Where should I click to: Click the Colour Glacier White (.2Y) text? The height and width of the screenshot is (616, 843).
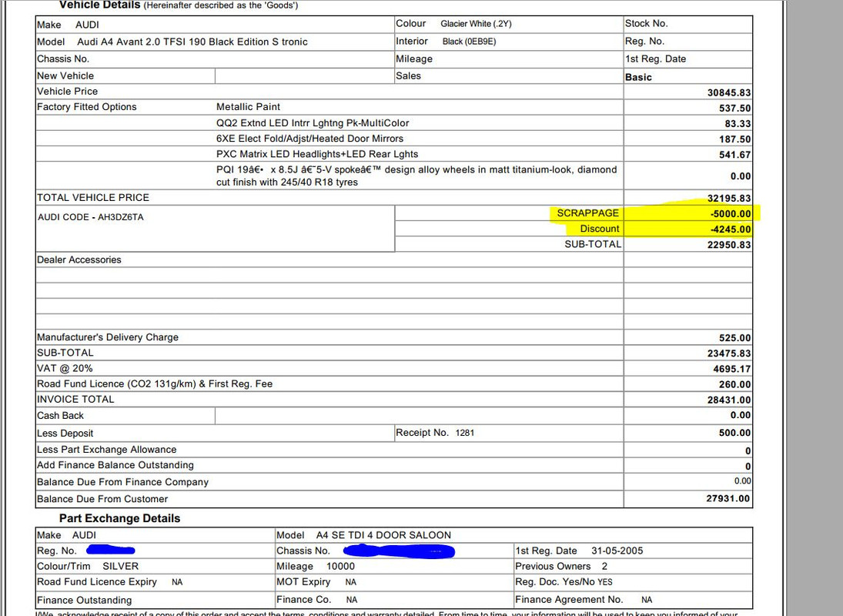tap(453, 24)
